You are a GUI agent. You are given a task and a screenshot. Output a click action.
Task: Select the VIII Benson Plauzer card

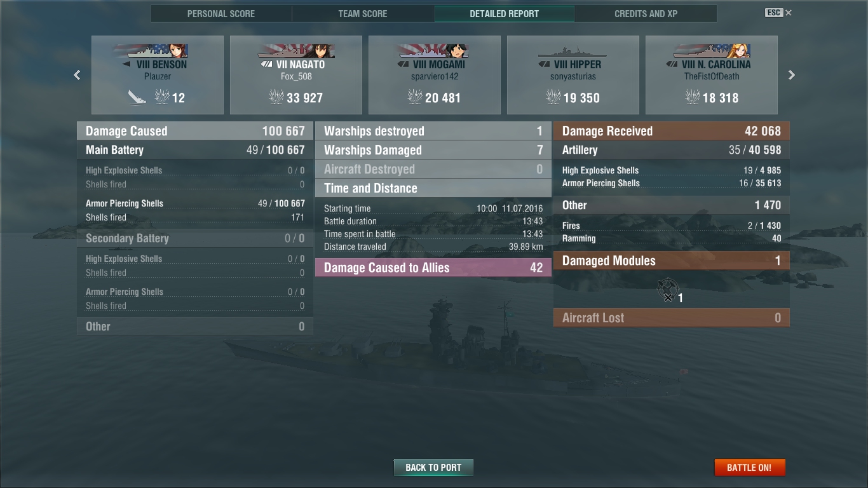[x=158, y=75]
